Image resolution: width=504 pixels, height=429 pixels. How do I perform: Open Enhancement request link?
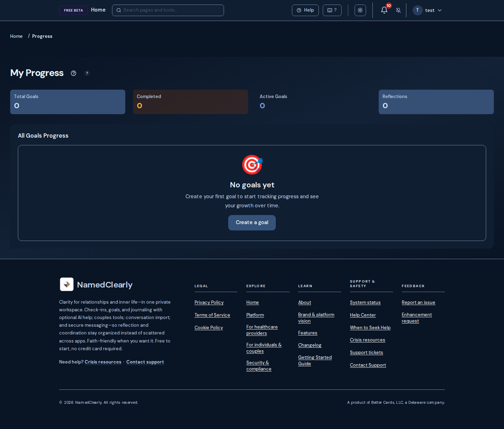tap(416, 318)
